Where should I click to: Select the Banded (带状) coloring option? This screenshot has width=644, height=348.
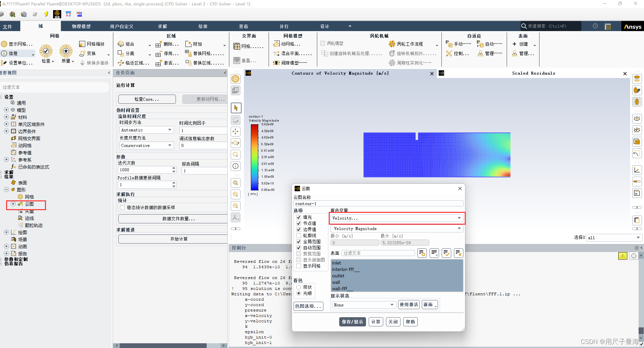point(299,287)
